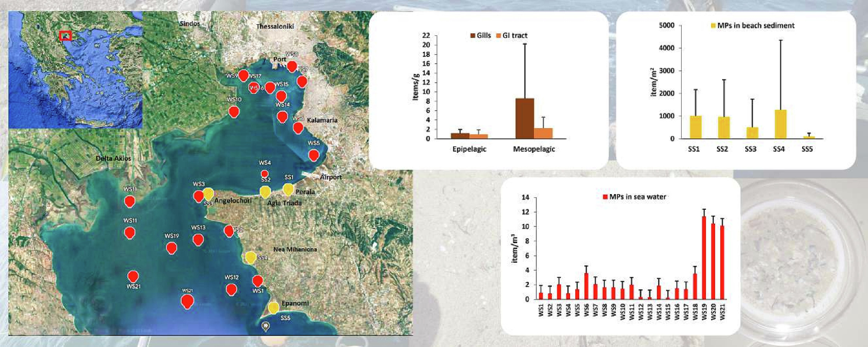Select the yellow SS5 marker at Epanomi
Image resolution: width=868 pixels, height=347 pixels.
(x=273, y=308)
